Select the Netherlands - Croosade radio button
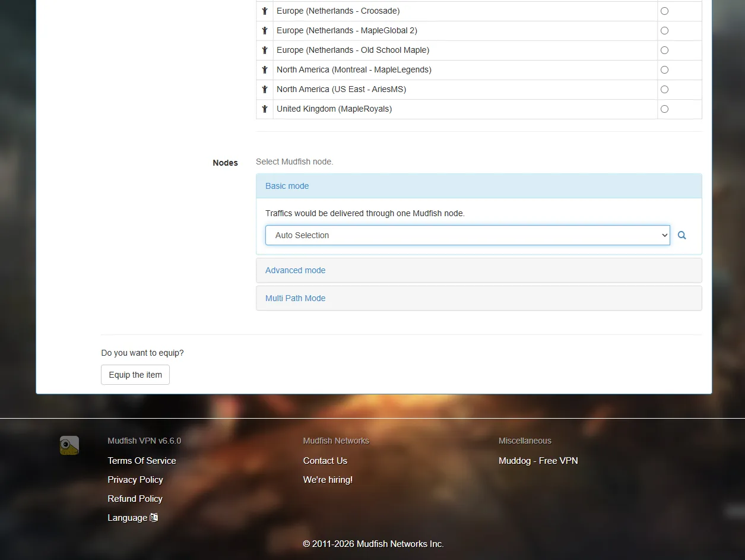 pos(664,11)
